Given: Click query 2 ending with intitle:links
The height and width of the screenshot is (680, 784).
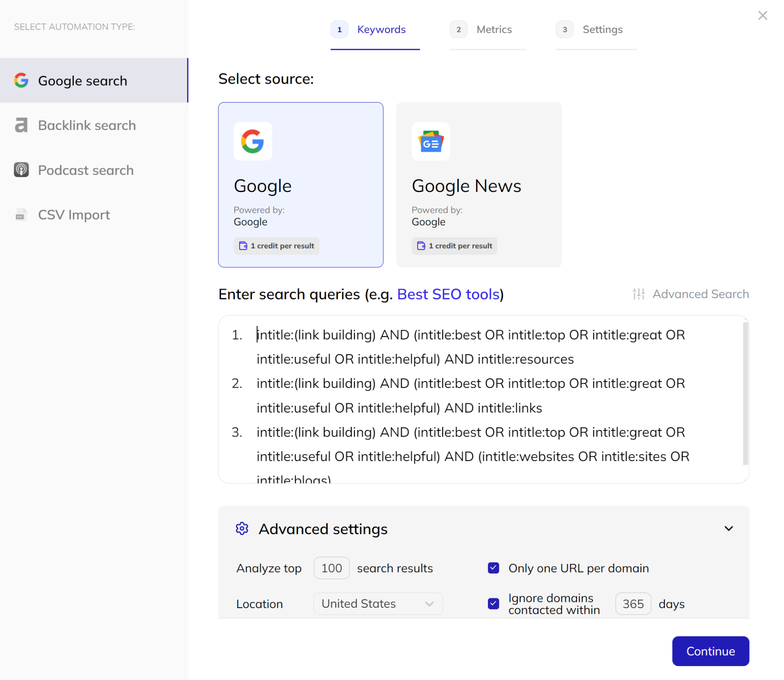Looking at the screenshot, I should (x=470, y=395).
